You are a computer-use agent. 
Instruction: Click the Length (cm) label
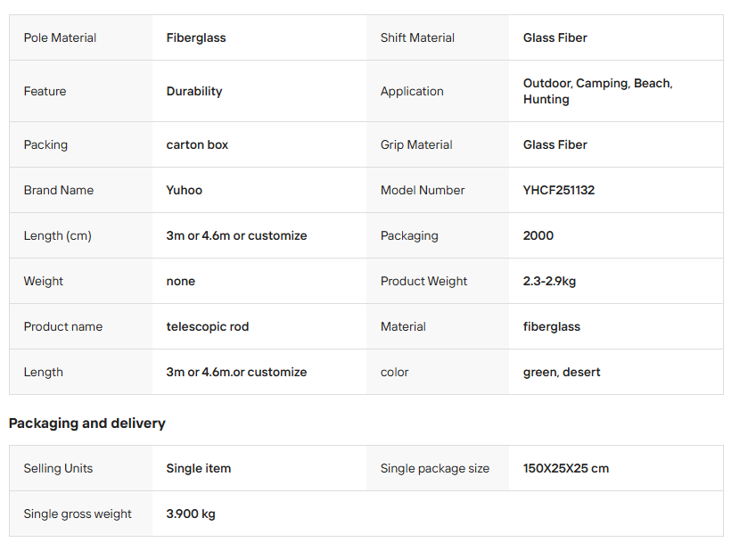point(58,235)
